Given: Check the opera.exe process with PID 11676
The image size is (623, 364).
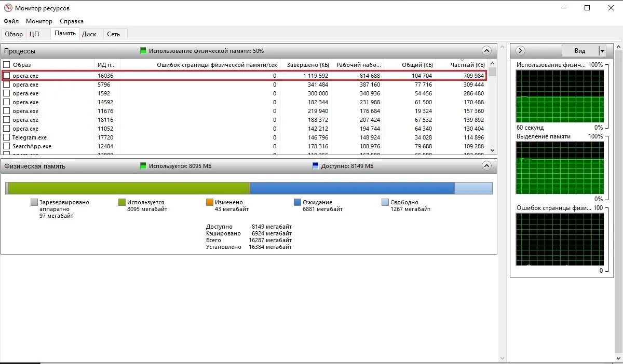Looking at the screenshot, I should [x=7, y=111].
